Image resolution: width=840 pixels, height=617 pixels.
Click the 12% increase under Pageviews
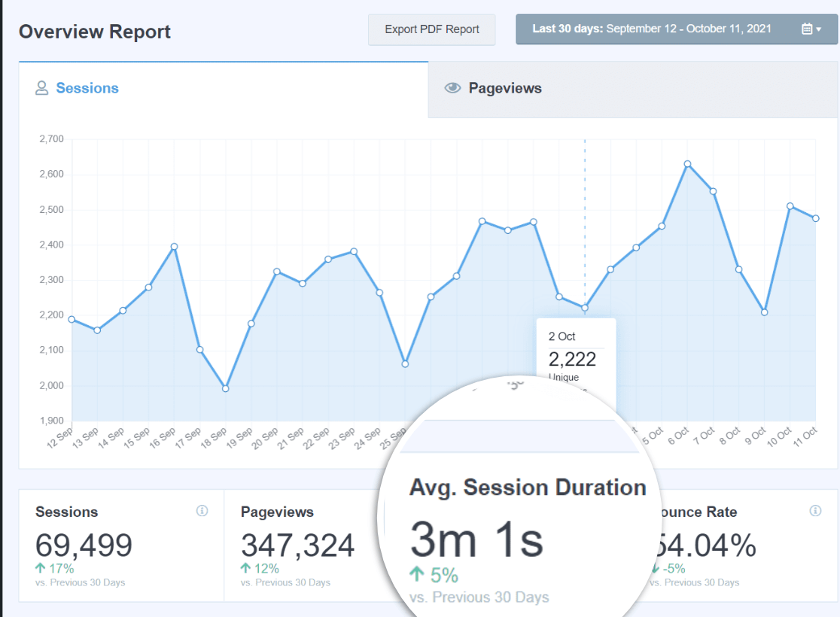pyautogui.click(x=260, y=569)
